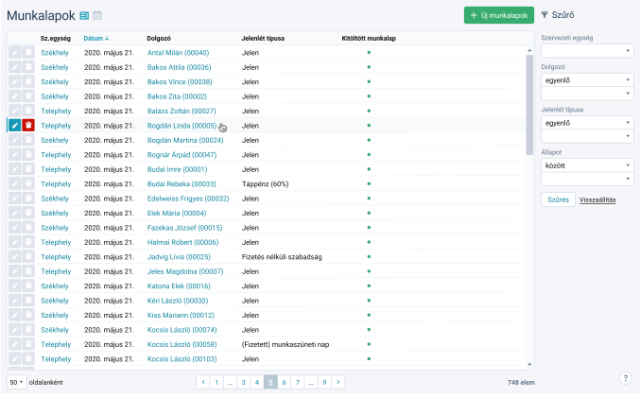Image resolution: width=640 pixels, height=393 pixels.
Task: Sort by the Dátum column header
Action: [96, 38]
